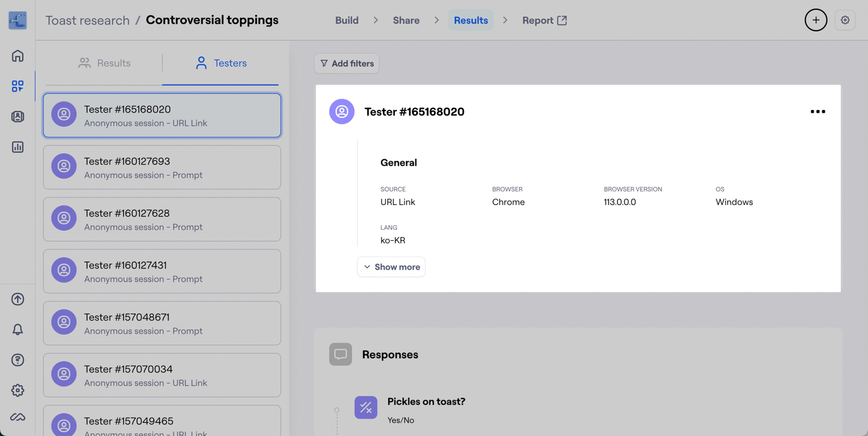Viewport: 868px width, 436px height.
Task: Click Add filters button
Action: pos(347,64)
